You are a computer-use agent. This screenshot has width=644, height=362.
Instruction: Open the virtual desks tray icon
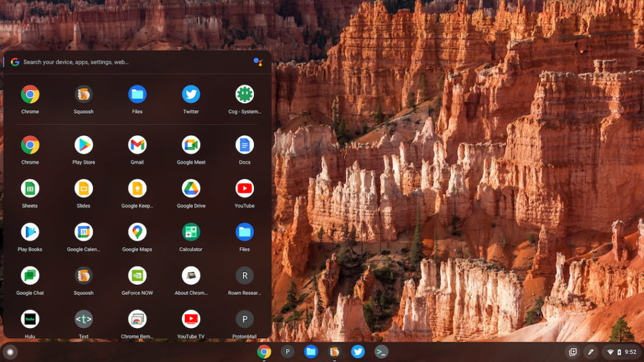[572, 352]
